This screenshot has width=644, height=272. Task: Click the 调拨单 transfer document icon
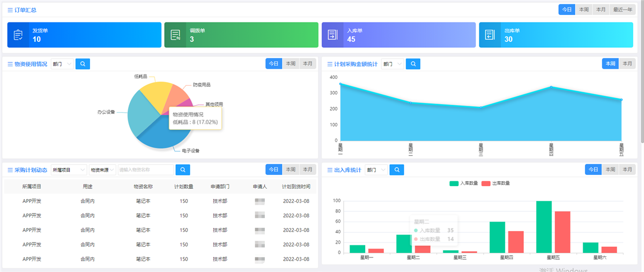(175, 35)
